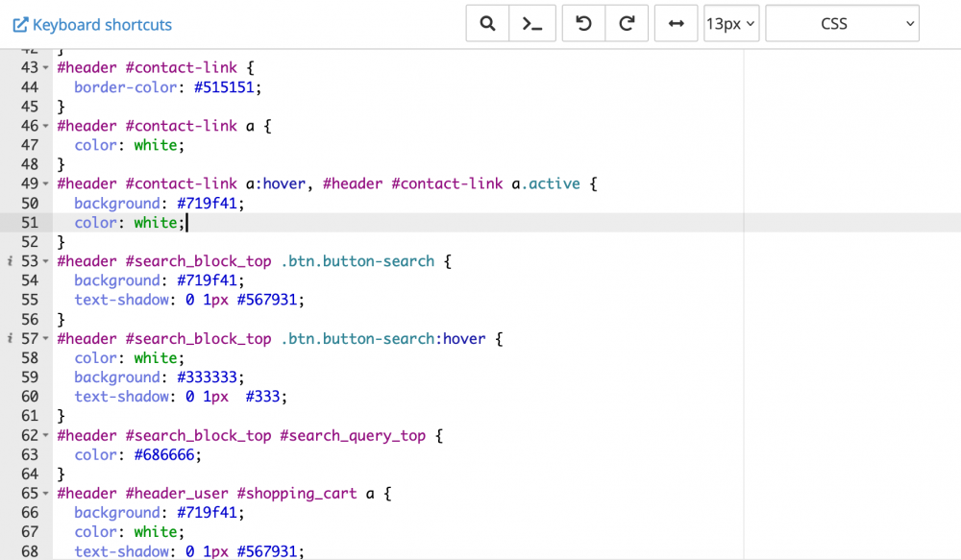Image resolution: width=961 pixels, height=560 pixels.
Task: Click the external link icon before Keyboard shortcuts
Action: (19, 25)
